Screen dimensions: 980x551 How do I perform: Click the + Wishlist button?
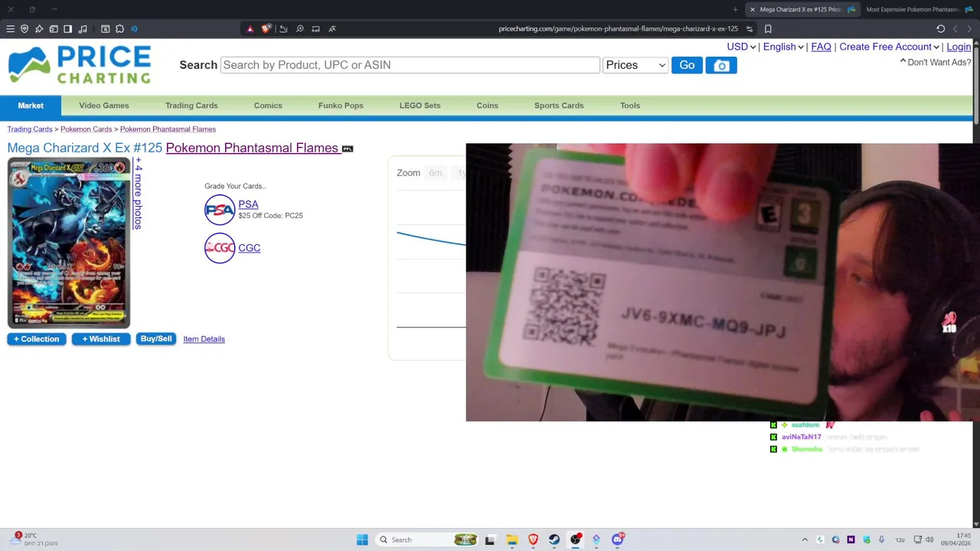click(x=101, y=339)
